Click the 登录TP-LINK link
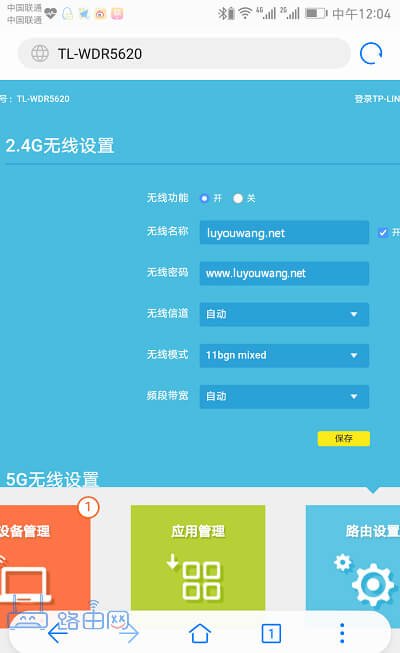The image size is (400, 653). pyautogui.click(x=377, y=99)
